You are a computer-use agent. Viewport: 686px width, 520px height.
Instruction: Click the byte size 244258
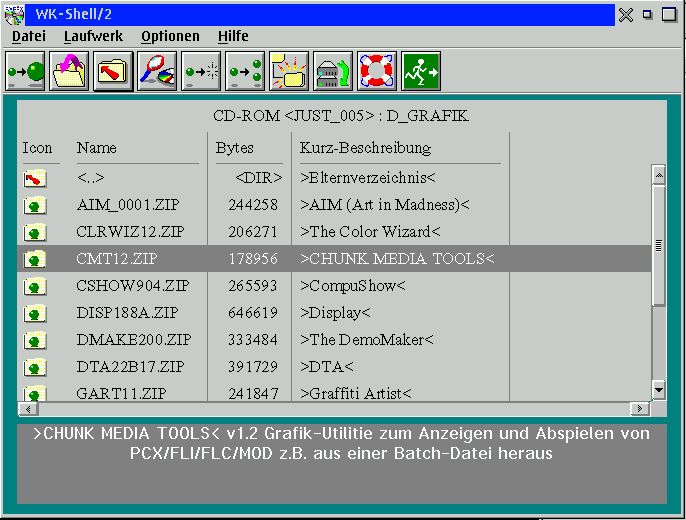(x=253, y=205)
